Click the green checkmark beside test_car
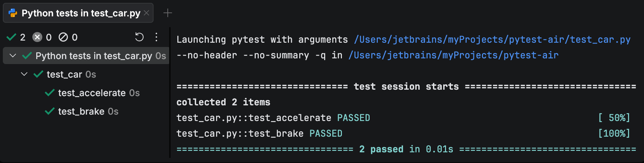This screenshot has width=644, height=163. click(38, 74)
